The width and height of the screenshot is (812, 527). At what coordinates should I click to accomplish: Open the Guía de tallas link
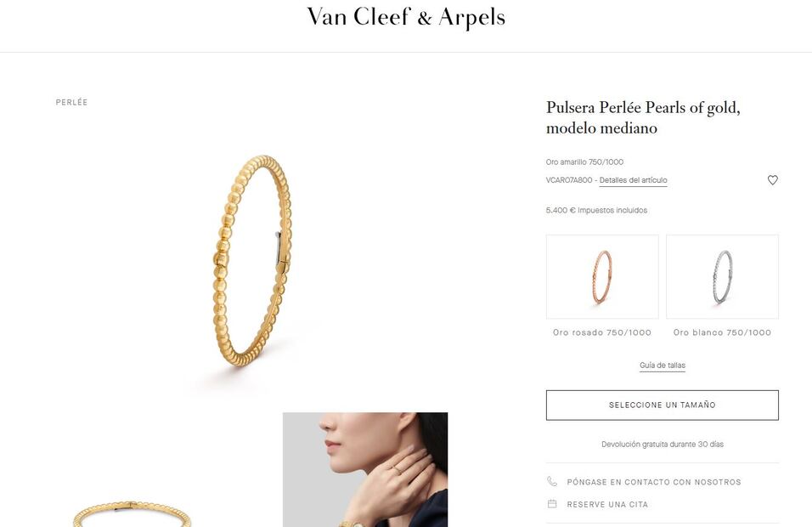click(663, 365)
